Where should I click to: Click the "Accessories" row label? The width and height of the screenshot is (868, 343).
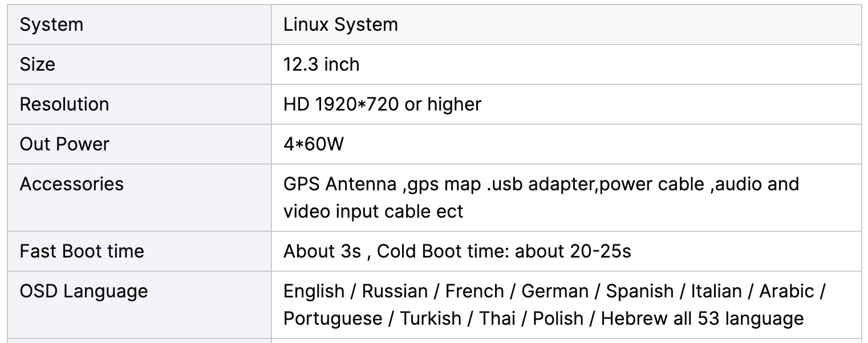[71, 184]
